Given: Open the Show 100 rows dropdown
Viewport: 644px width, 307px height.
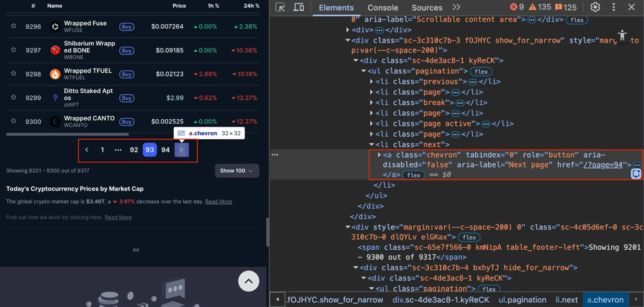Looking at the screenshot, I should tap(237, 170).
